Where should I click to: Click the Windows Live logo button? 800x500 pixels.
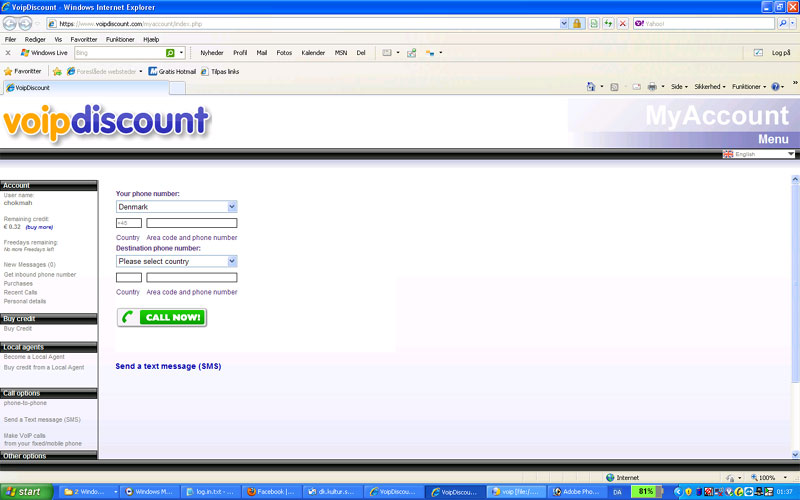pos(44,53)
